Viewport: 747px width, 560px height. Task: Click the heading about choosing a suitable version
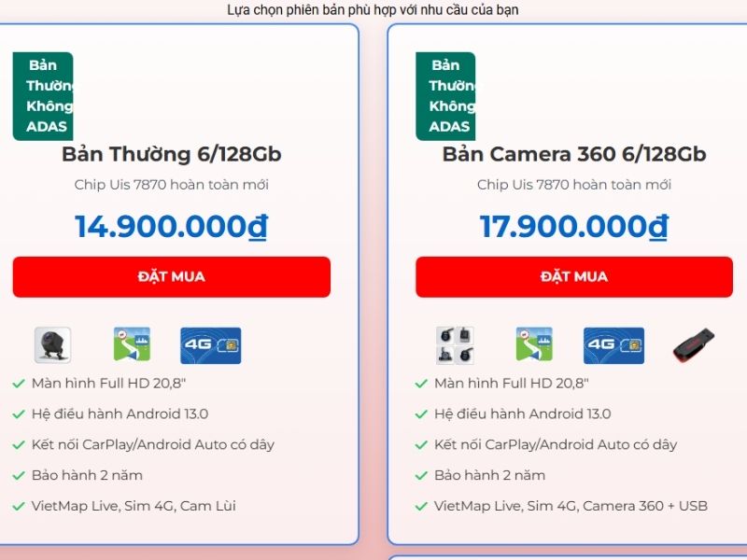(373, 10)
